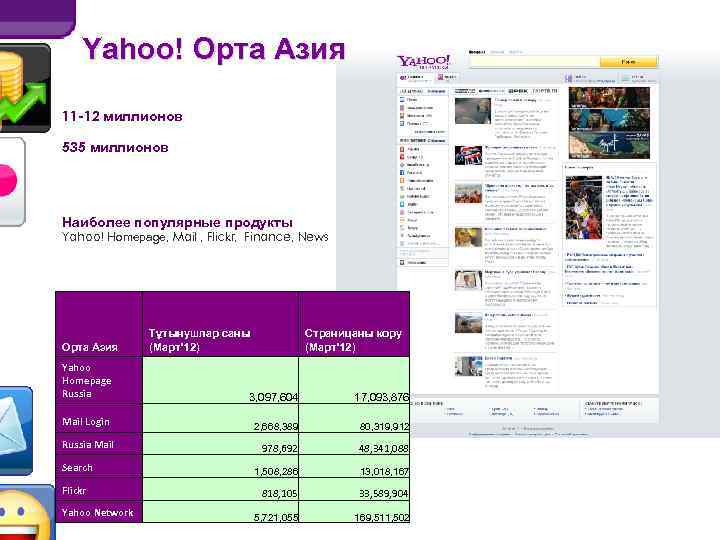Click the cell with value 33,589,904

point(354,489)
